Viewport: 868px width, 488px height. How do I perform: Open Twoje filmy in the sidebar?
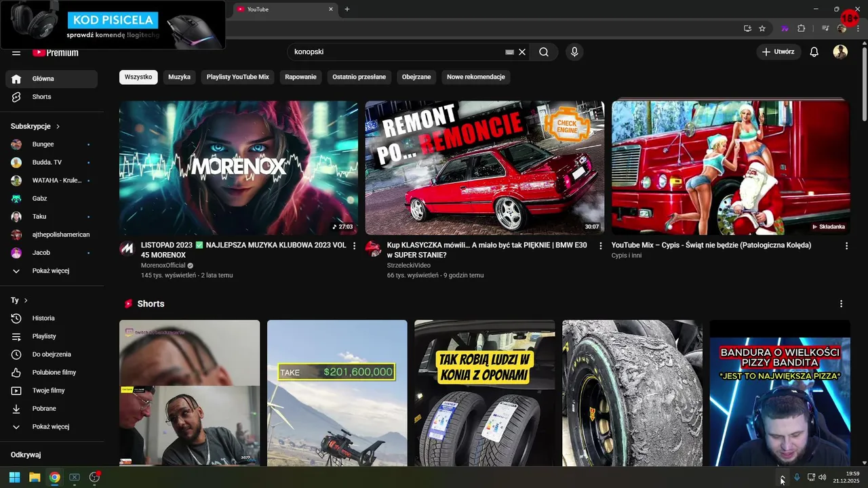point(52,390)
